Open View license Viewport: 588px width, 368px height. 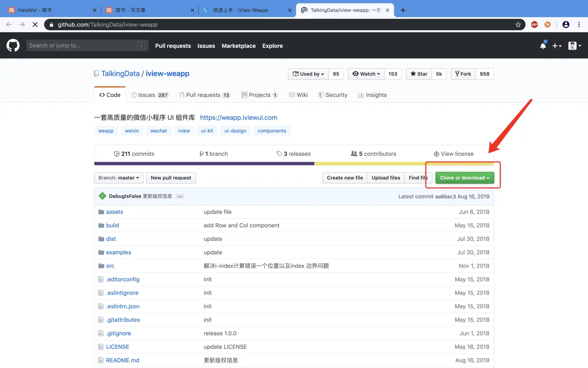click(453, 154)
